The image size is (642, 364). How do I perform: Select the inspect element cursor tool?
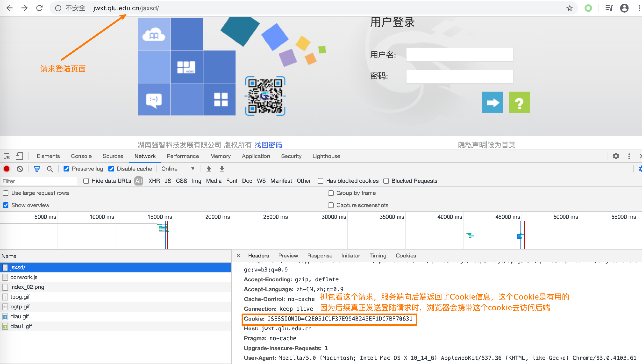point(7,156)
